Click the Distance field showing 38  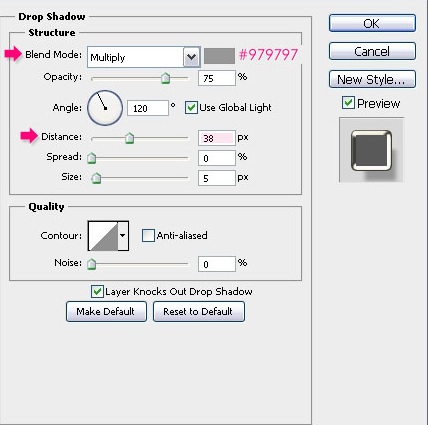tap(217, 138)
